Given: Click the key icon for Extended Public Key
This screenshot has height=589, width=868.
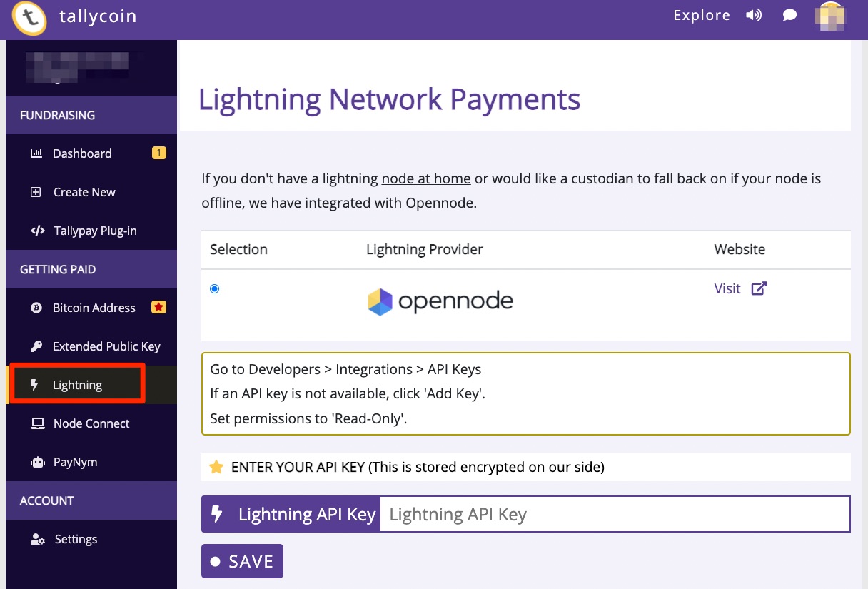Looking at the screenshot, I should tap(36, 346).
